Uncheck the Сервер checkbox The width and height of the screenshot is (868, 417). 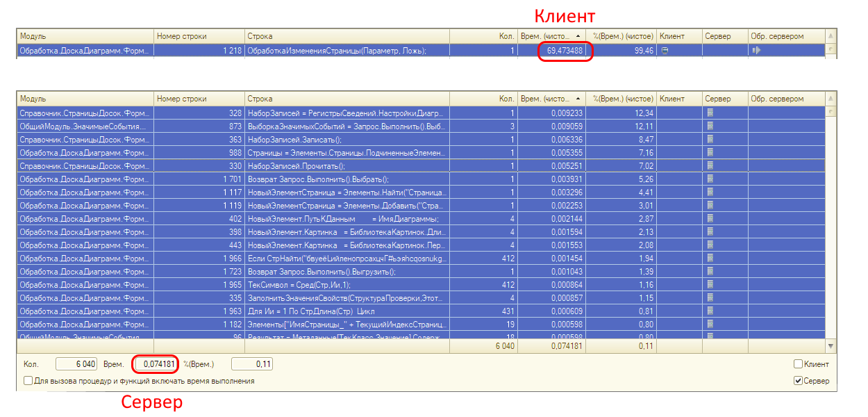798,380
